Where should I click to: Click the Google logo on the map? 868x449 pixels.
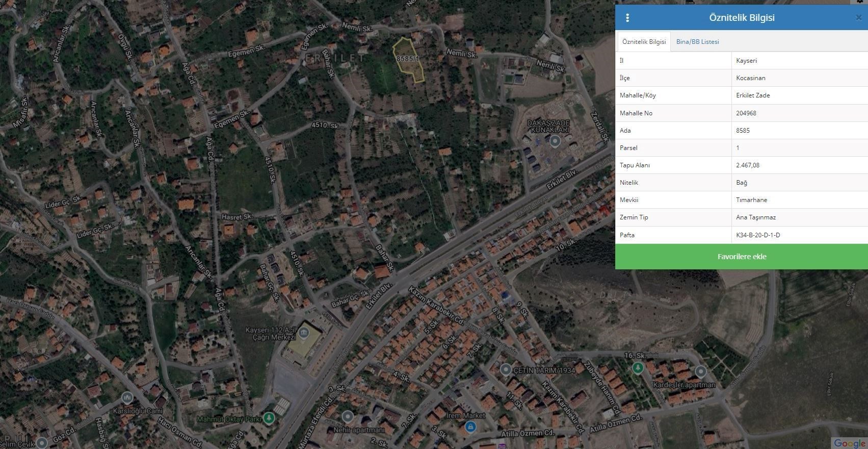[849, 443]
